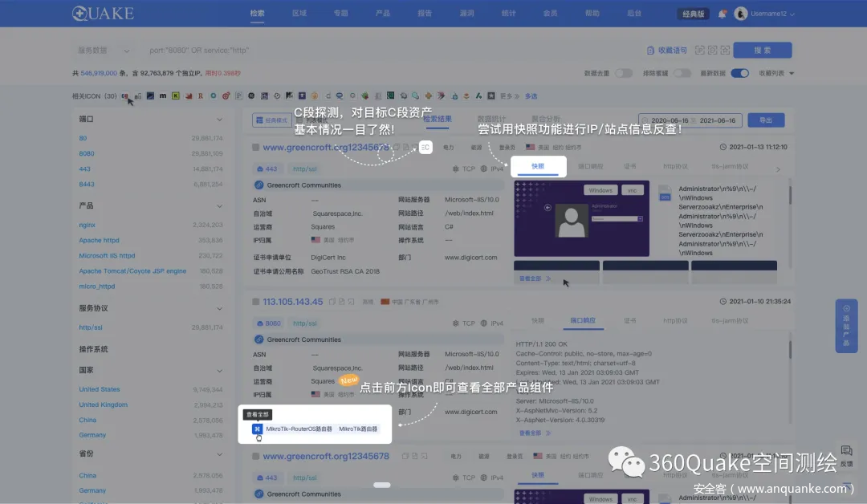Screen dimensions: 867x504
Task: Click the product components icon beside MikroTik-RouterOS
Action: [x=257, y=429]
